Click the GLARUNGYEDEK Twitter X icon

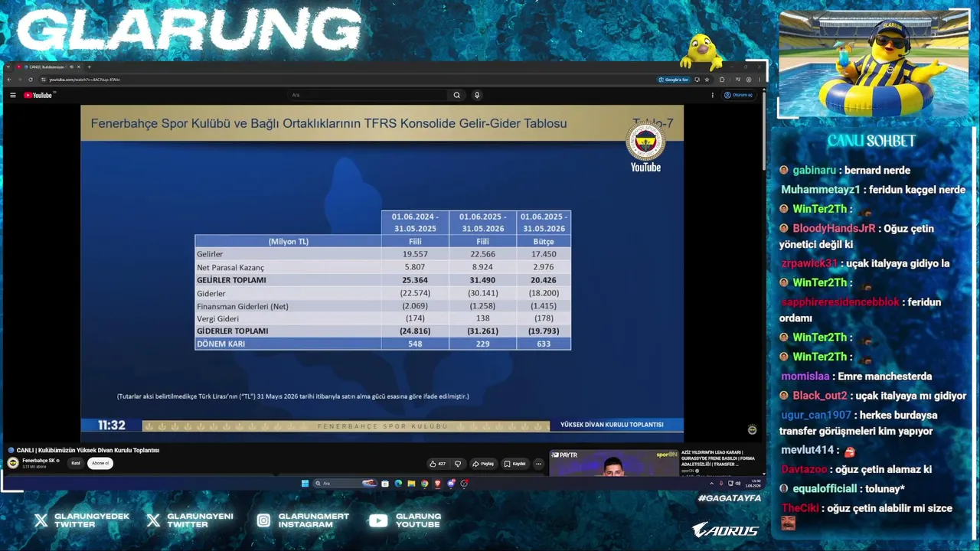[41, 520]
